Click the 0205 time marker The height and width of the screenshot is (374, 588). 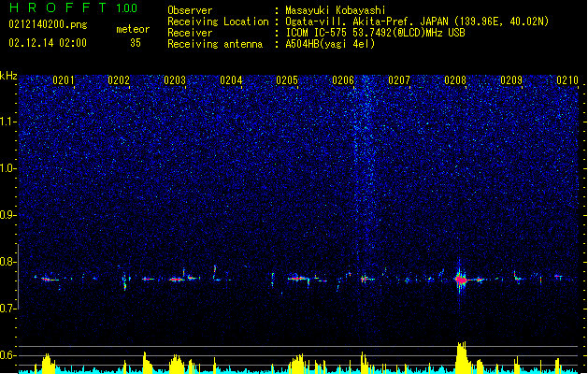point(287,80)
